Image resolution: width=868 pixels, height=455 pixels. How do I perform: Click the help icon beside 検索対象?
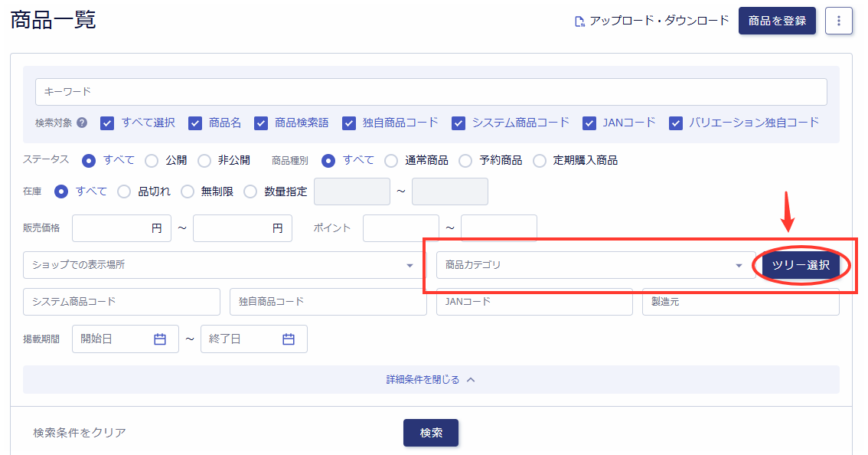point(82,123)
